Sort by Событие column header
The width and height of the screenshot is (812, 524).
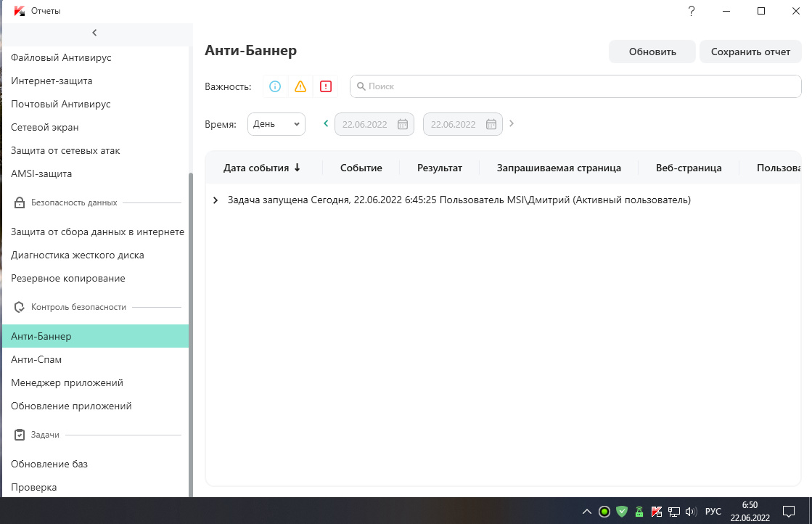click(x=361, y=168)
